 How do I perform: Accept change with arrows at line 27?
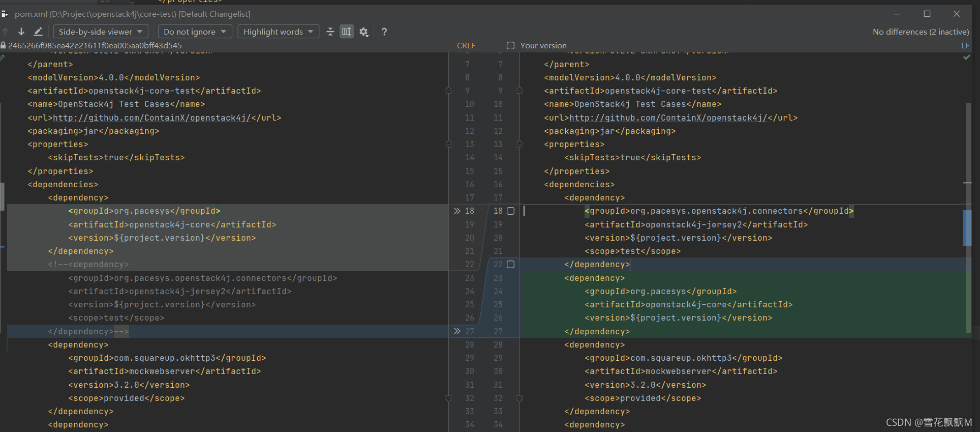(457, 331)
